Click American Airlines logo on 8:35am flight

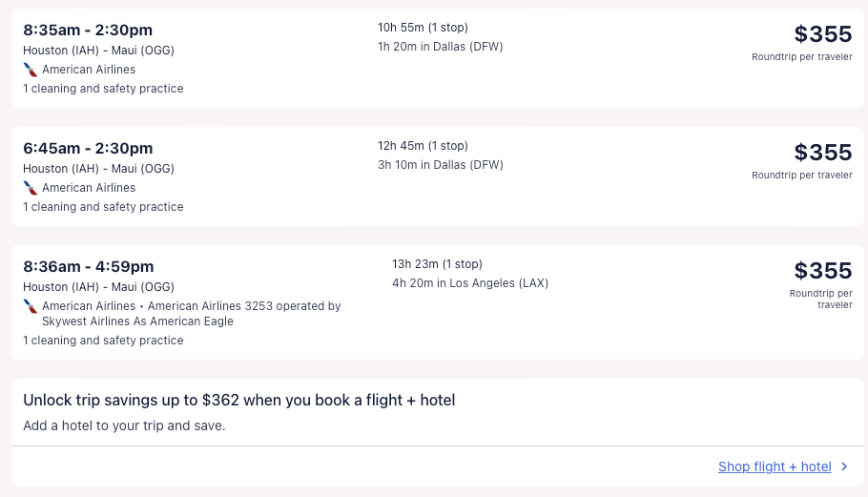31,70
